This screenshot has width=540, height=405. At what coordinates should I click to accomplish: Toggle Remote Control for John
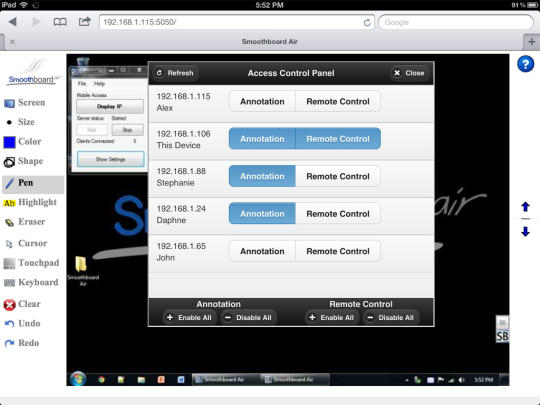pyautogui.click(x=338, y=251)
